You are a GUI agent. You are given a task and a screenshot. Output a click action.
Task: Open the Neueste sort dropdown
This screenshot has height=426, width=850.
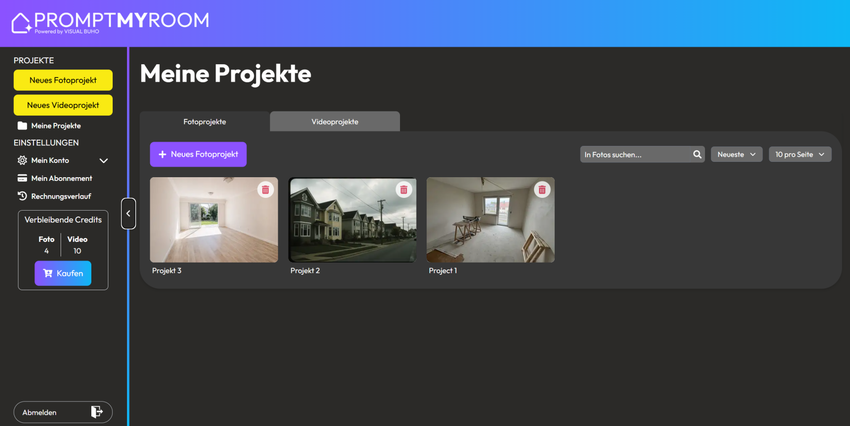[736, 154]
